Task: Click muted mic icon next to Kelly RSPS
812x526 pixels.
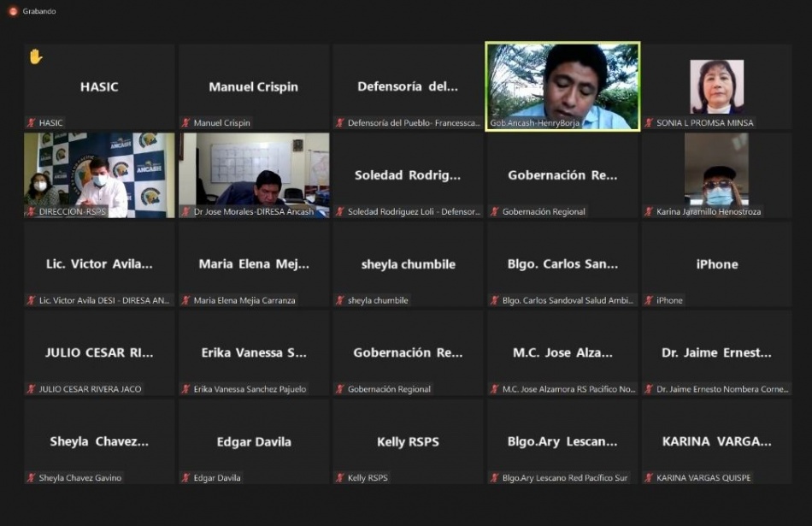Action: [339, 478]
